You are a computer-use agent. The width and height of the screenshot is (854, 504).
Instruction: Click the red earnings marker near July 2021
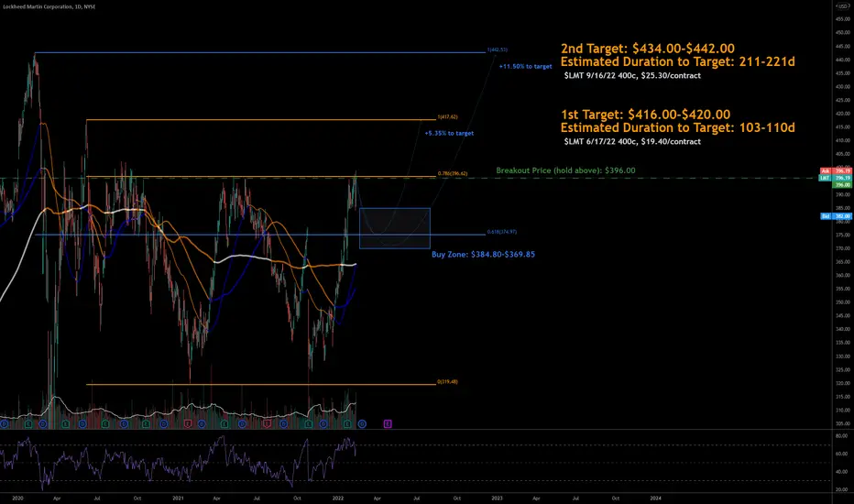tap(268, 423)
